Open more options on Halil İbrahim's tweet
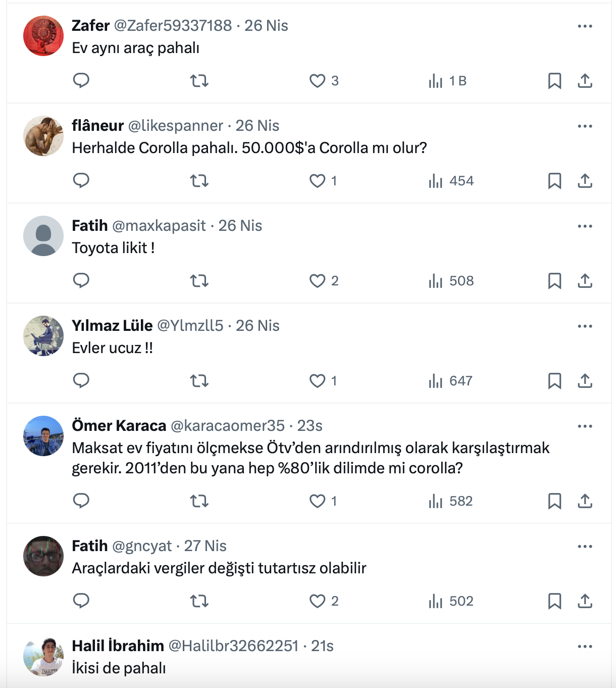Viewport: 616px width, 688px height. 585,647
